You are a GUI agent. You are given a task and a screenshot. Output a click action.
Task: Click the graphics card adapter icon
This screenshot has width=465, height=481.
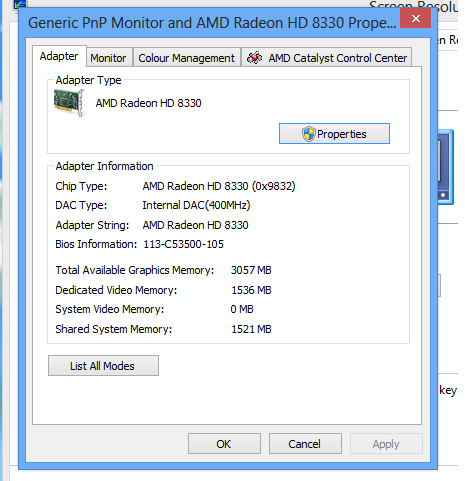click(x=70, y=102)
